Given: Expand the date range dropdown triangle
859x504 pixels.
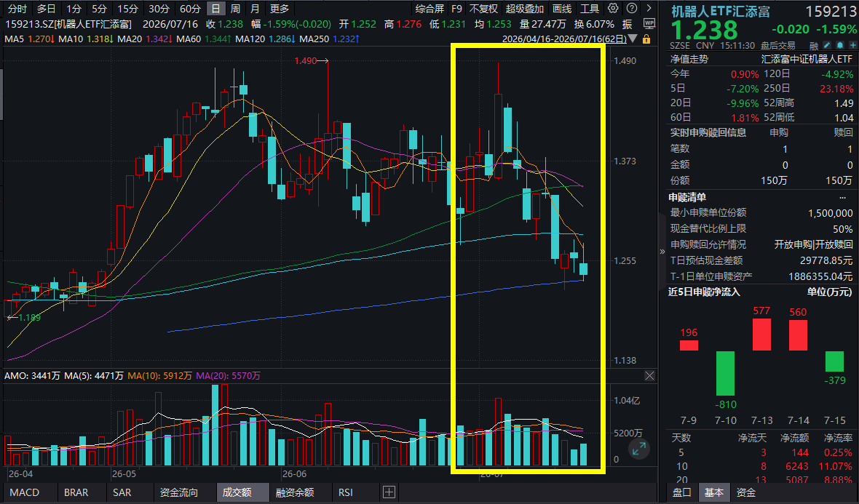Looking at the screenshot, I should 633,39.
